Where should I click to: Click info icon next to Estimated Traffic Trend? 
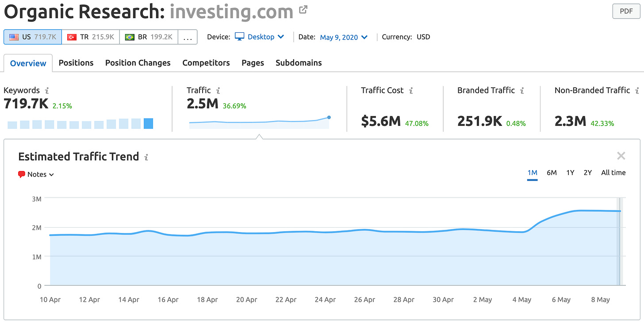[x=146, y=157]
